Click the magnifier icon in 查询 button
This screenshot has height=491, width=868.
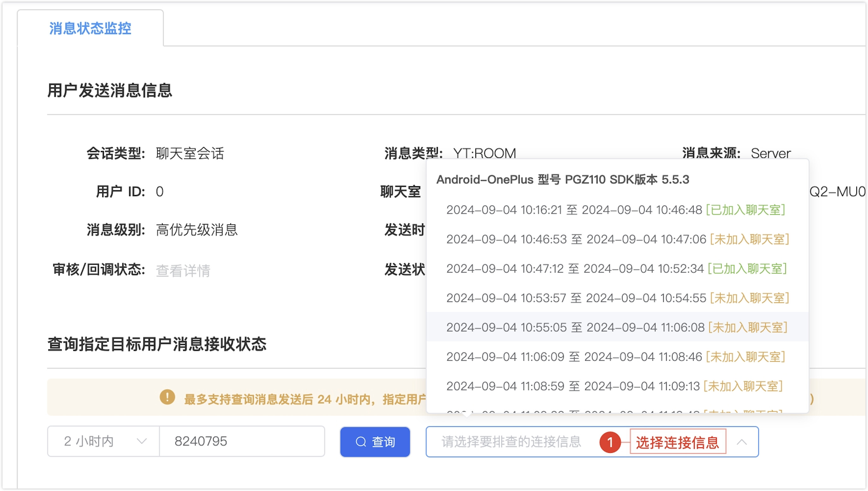tap(361, 442)
